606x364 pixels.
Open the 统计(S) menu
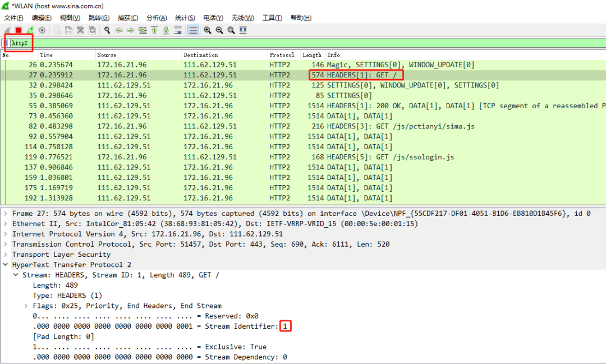[185, 18]
